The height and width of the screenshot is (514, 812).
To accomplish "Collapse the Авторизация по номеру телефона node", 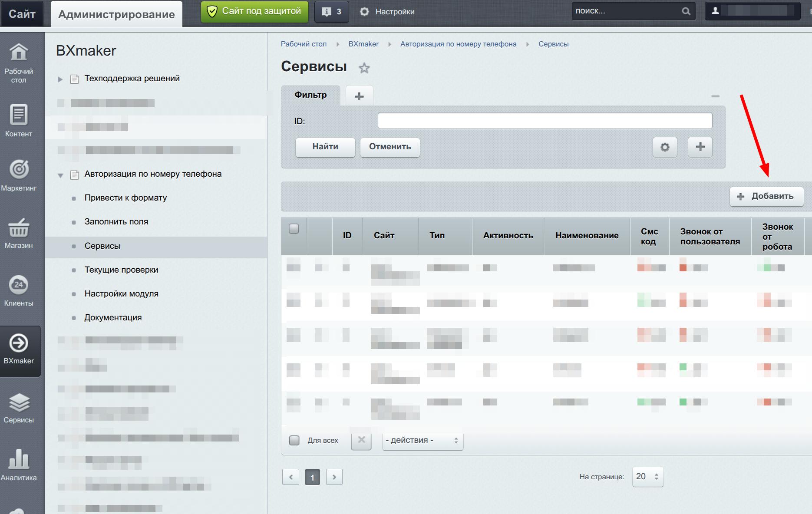I will pyautogui.click(x=60, y=175).
